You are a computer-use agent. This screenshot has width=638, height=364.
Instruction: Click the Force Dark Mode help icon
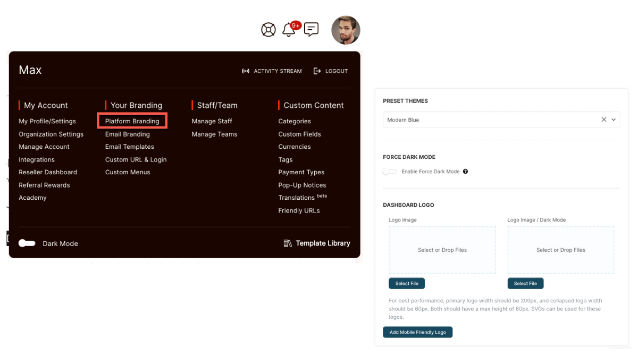[465, 172]
